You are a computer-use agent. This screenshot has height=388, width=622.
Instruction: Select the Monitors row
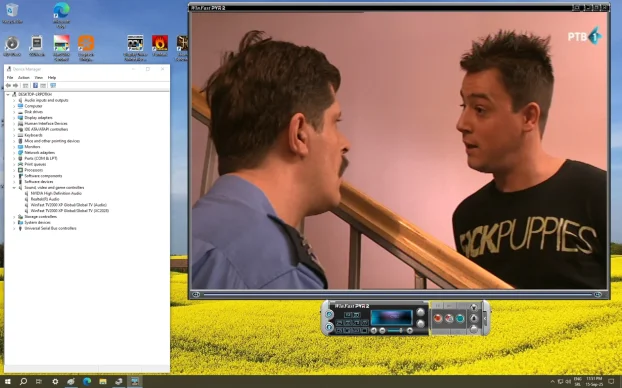[x=32, y=147]
